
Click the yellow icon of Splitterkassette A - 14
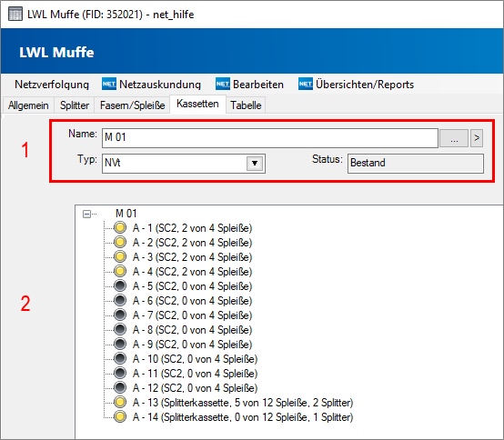[x=120, y=417]
